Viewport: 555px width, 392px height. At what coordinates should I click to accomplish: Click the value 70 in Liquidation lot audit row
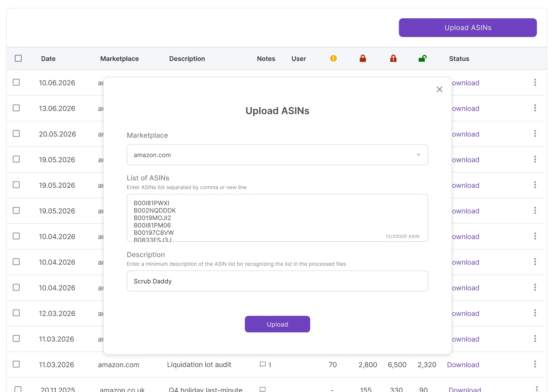(333, 365)
